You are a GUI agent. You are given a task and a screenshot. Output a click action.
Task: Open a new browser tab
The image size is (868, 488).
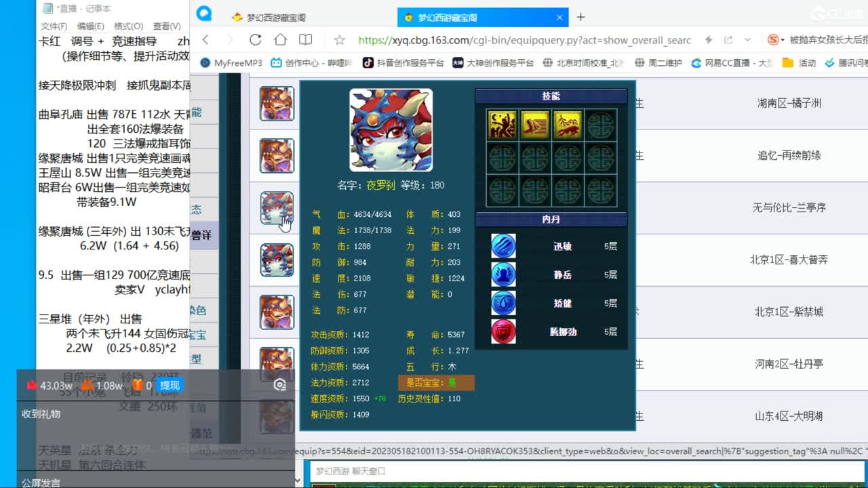click(x=580, y=17)
